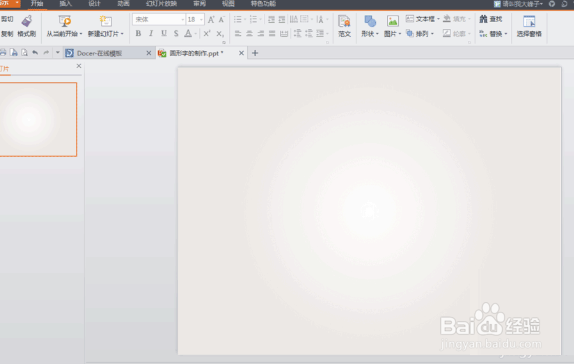Expand the 从当前开始 dropdown arrow

point(81,34)
